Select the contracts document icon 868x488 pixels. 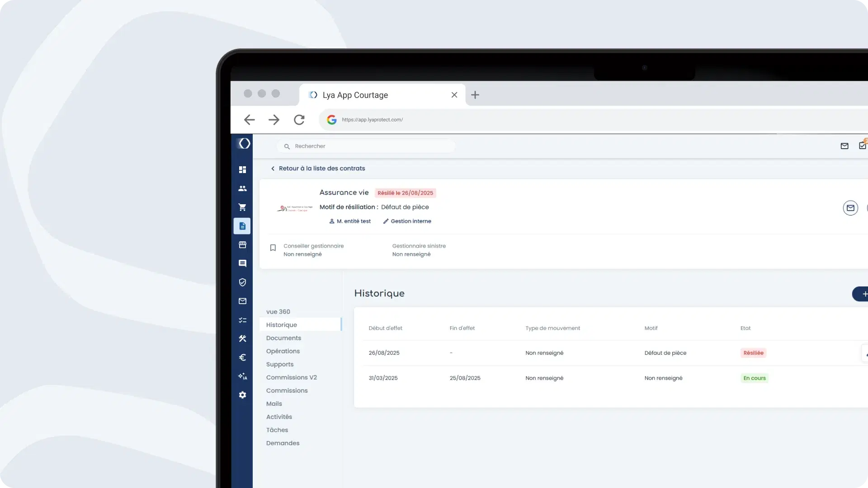click(242, 226)
